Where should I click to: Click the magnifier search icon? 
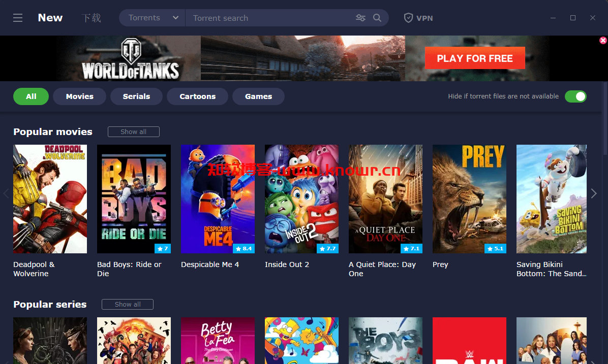click(377, 18)
